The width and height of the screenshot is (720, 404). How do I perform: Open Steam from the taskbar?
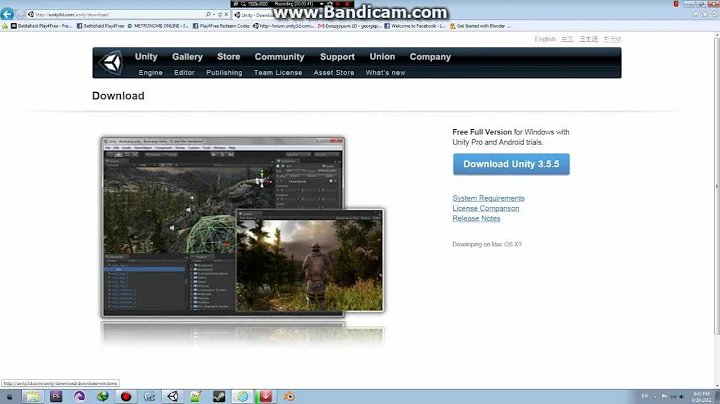pyautogui.click(x=219, y=397)
